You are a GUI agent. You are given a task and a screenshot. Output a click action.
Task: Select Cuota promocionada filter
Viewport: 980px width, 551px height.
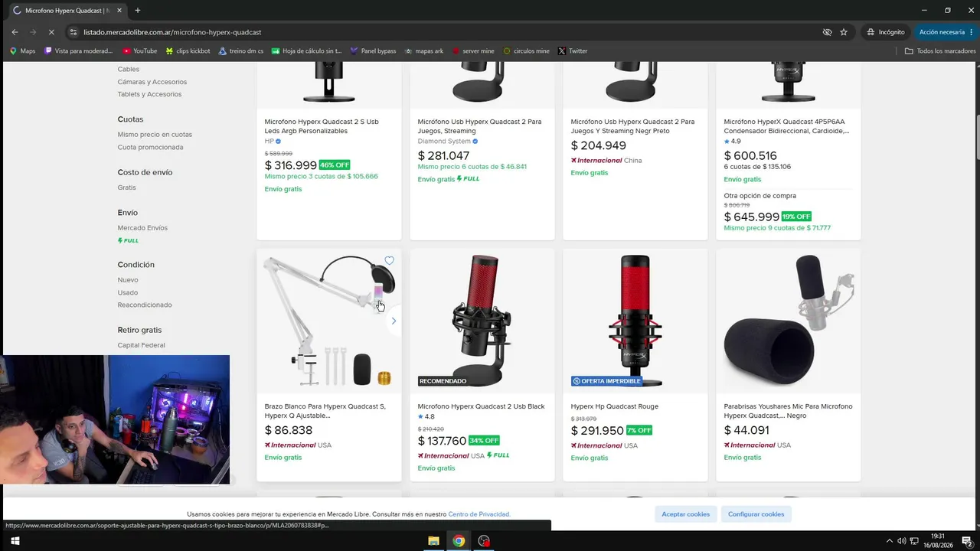point(151,147)
